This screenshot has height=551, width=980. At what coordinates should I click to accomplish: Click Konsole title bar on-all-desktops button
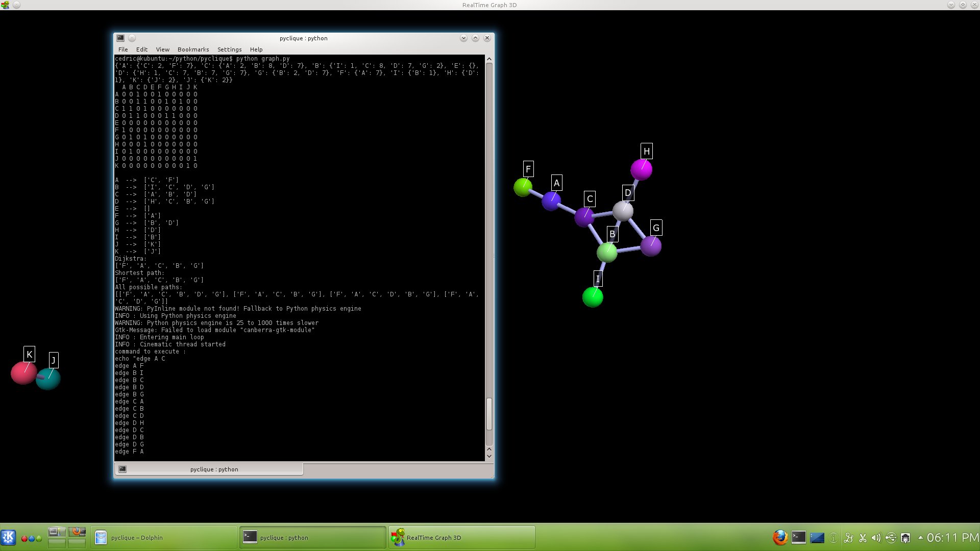click(x=132, y=38)
